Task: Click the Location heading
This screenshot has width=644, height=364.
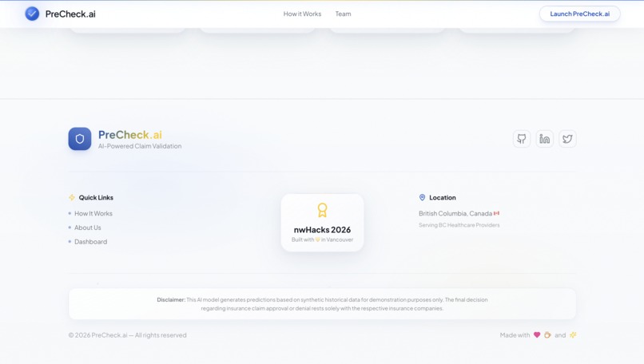Action: tap(443, 197)
